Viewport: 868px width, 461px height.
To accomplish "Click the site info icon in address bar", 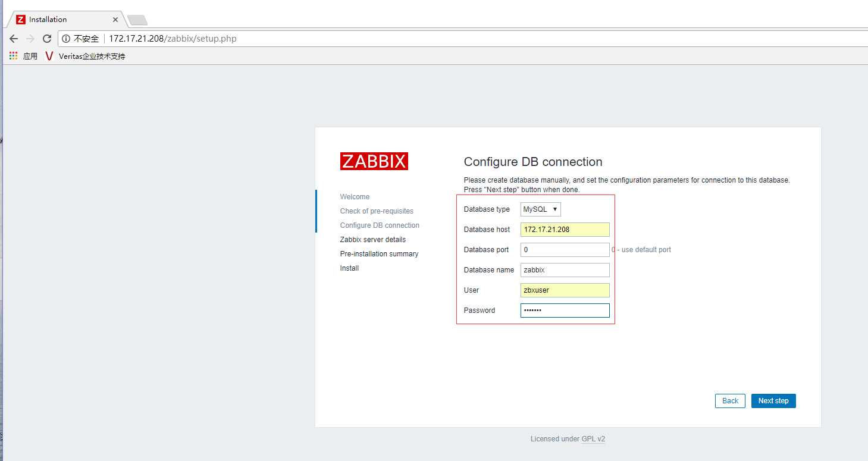I will 66,39.
